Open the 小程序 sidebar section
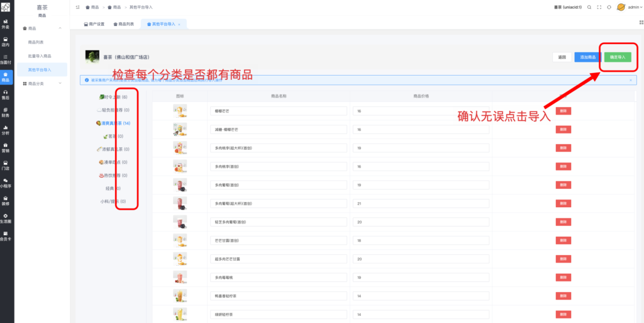This screenshot has width=644, height=323. [x=5, y=183]
